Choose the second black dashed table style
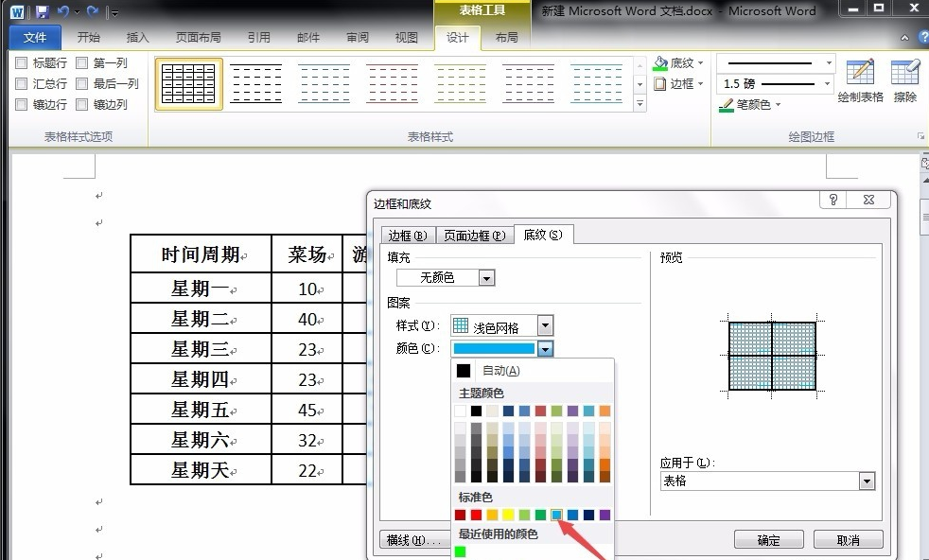 [x=256, y=84]
